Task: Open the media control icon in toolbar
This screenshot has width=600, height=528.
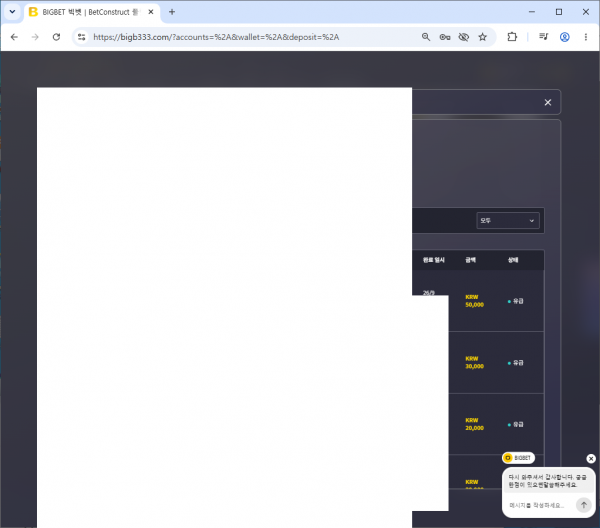Action: 543,37
